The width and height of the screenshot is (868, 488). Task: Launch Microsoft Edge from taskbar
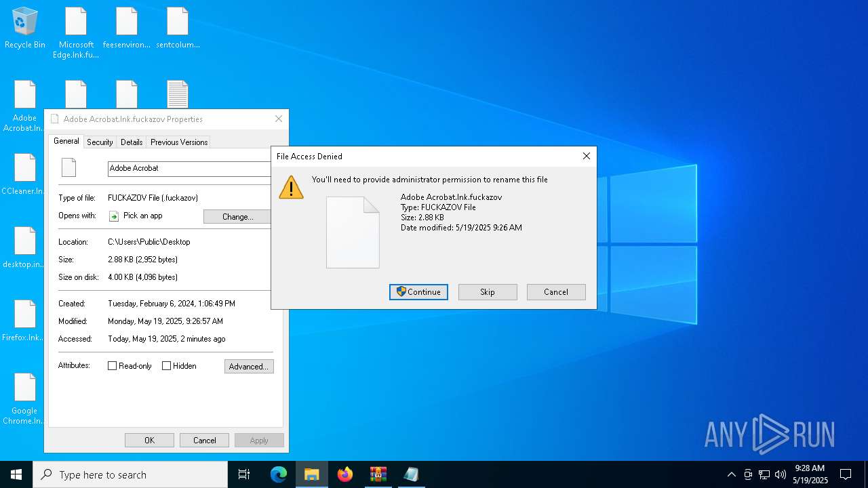click(279, 474)
